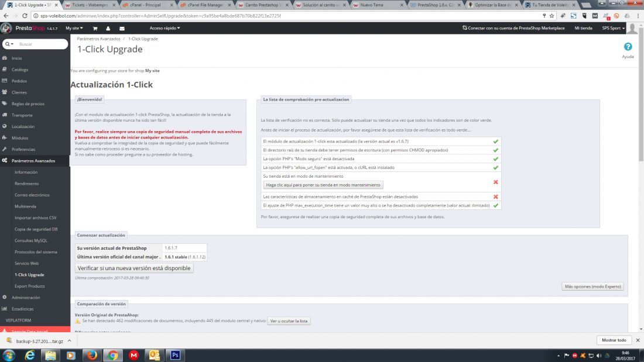The height and width of the screenshot is (362, 644).
Task: Open user avatar profile in top right
Action: [633, 28]
